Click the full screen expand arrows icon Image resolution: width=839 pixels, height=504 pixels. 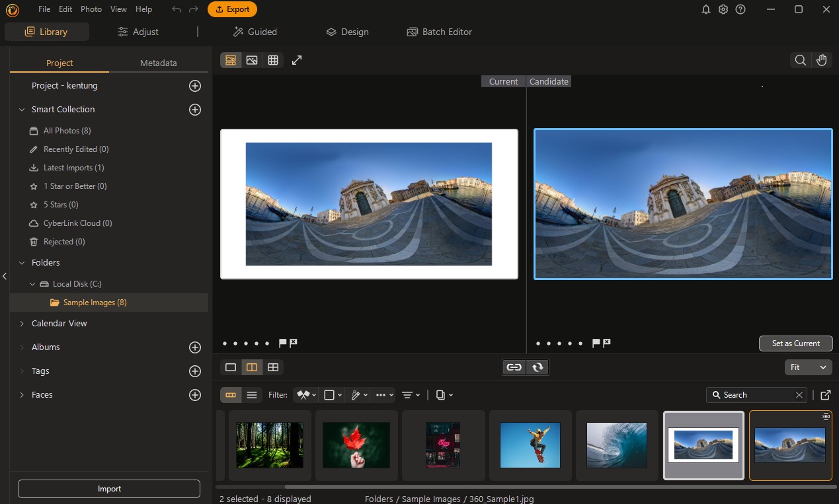click(x=297, y=60)
